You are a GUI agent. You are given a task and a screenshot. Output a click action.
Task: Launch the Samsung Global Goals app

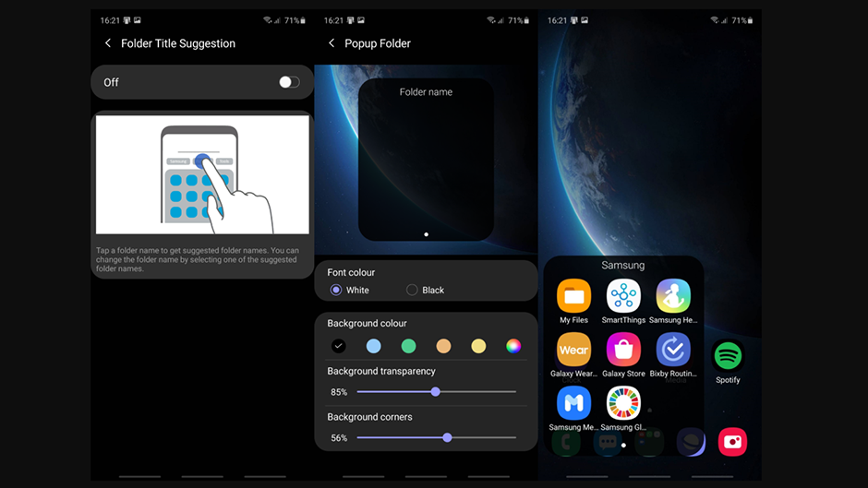[x=623, y=404]
